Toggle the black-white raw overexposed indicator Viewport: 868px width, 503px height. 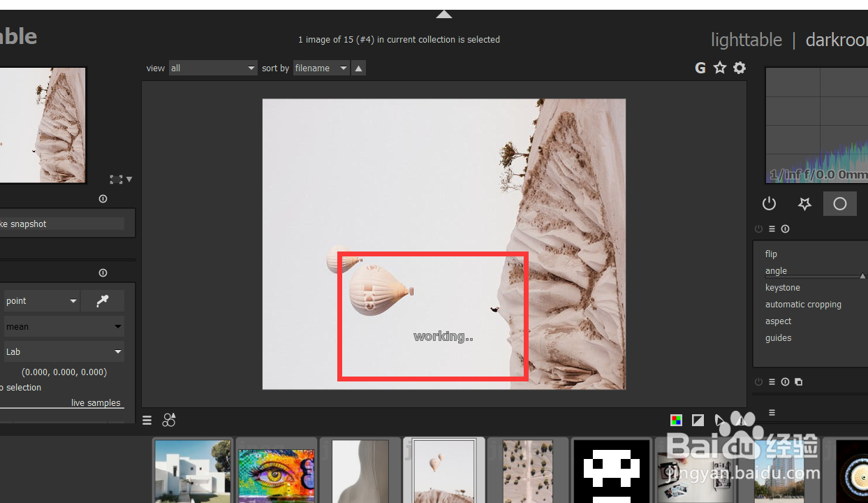click(x=698, y=420)
